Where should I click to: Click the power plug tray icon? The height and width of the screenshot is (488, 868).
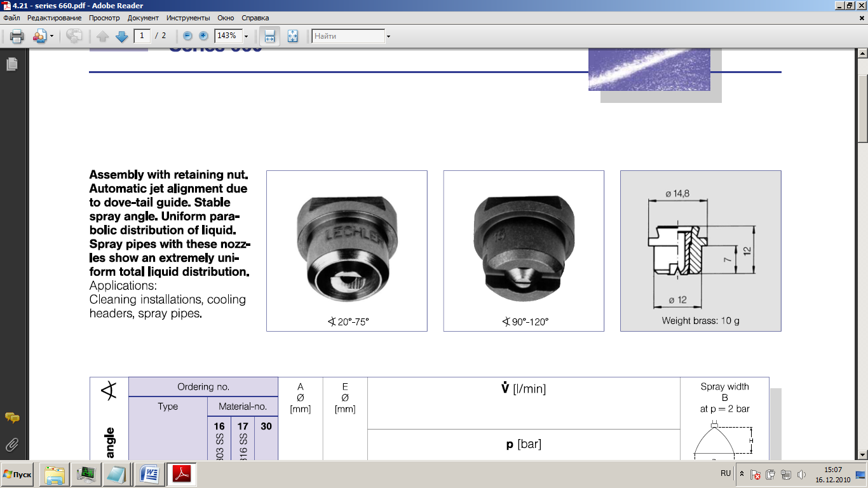[771, 475]
